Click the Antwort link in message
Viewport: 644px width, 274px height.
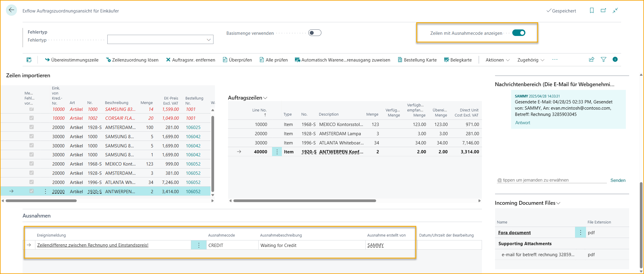(522, 122)
